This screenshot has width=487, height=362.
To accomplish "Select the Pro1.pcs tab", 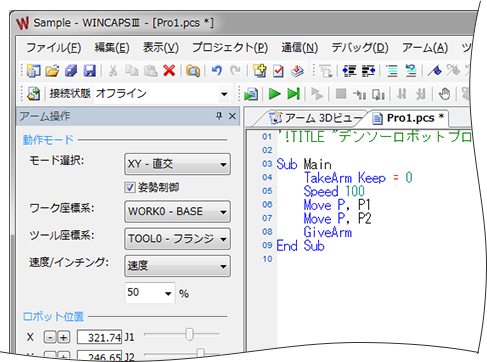I will click(409, 118).
